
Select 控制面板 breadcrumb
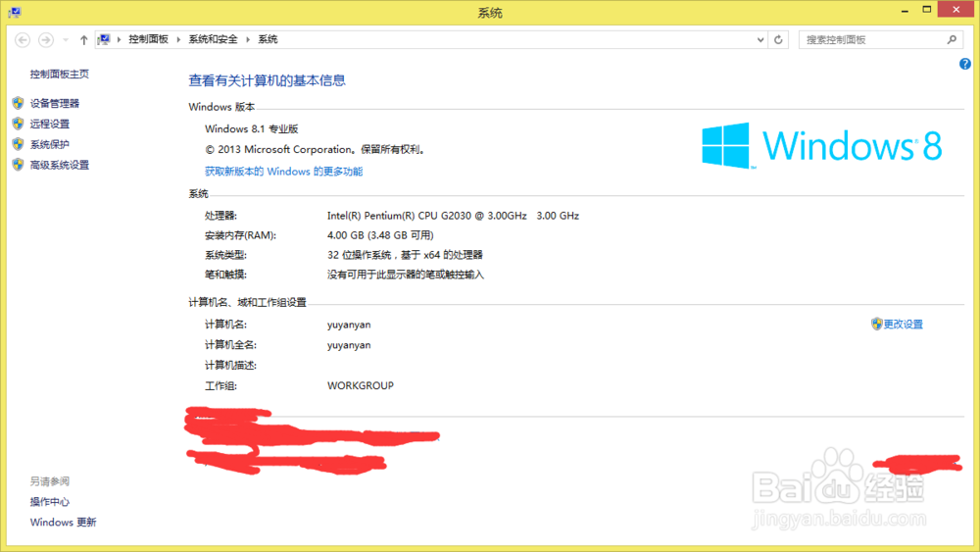pos(149,39)
